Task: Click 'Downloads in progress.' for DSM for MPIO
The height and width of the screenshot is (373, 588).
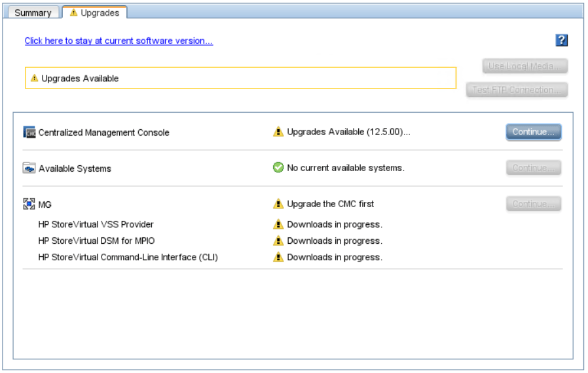Action: point(335,241)
